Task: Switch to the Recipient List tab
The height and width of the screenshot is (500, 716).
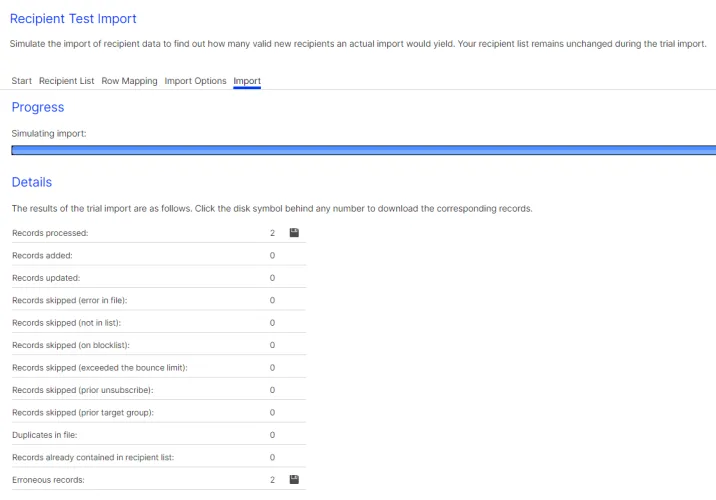Action: [67, 81]
